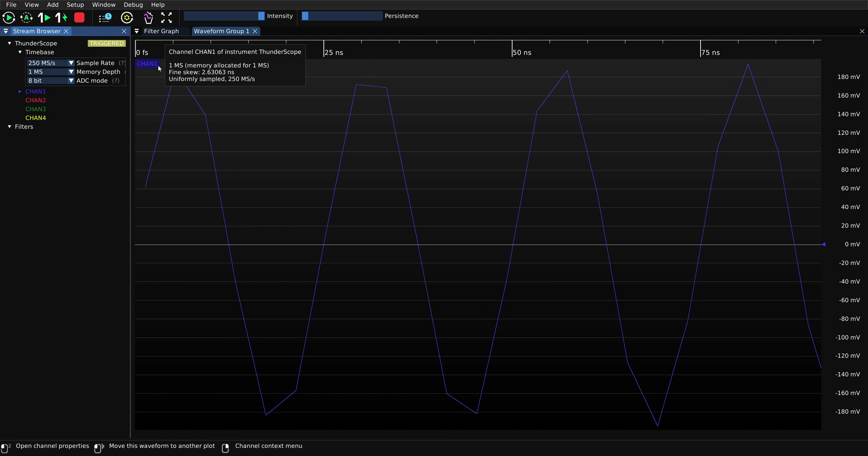The width and height of the screenshot is (868, 456).
Task: Open the Sample Rate 250 MS/s dropdown
Action: [51, 63]
